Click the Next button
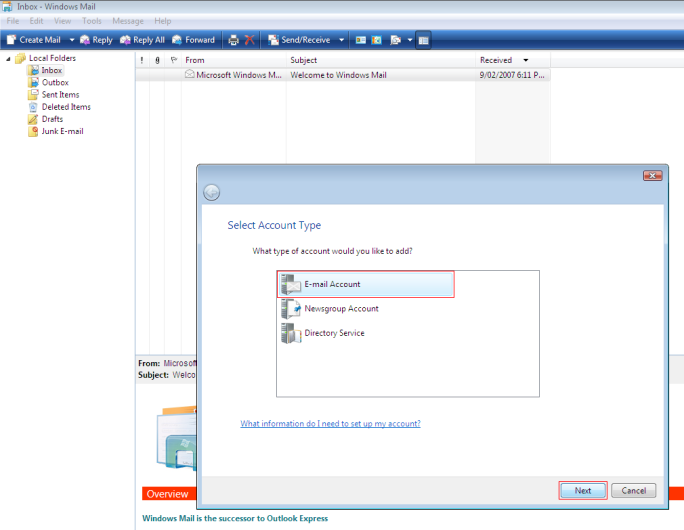This screenshot has height=530, width=684. tap(583, 491)
